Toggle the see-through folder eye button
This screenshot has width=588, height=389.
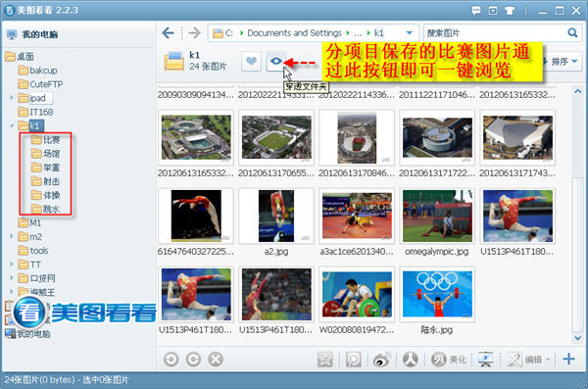[276, 61]
